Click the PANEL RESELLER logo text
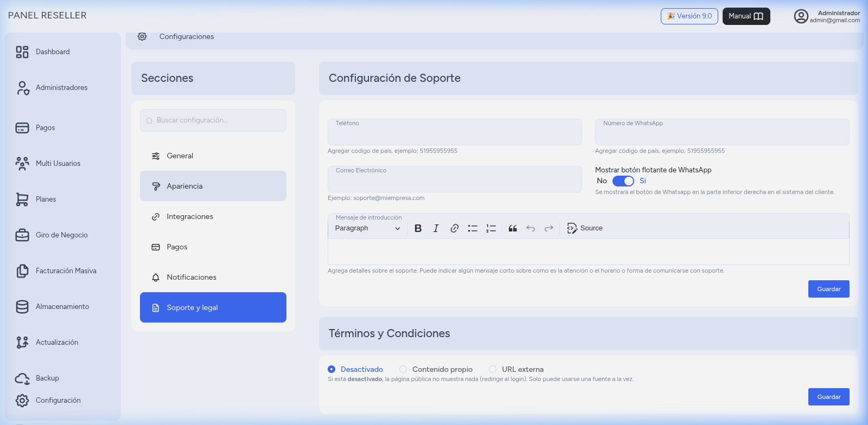The height and width of the screenshot is (425, 868). click(47, 15)
